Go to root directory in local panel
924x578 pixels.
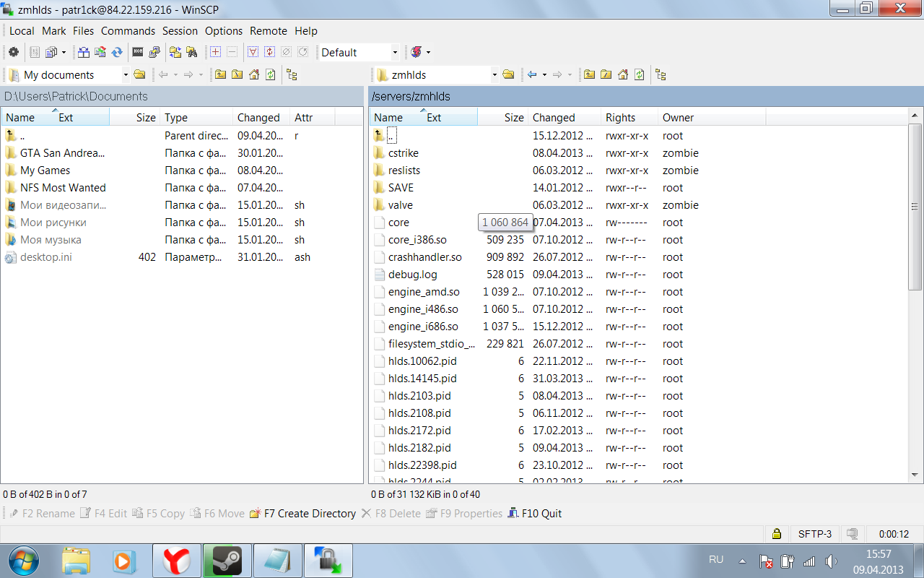tap(237, 74)
